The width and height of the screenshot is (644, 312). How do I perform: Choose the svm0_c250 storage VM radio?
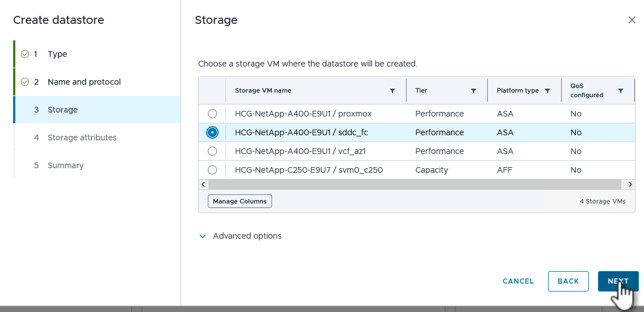click(212, 170)
